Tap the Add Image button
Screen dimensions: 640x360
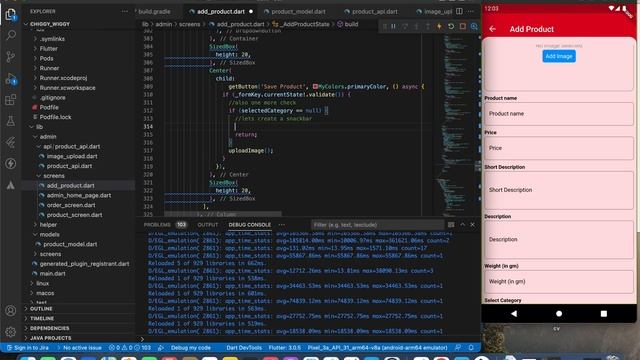pyautogui.click(x=559, y=56)
